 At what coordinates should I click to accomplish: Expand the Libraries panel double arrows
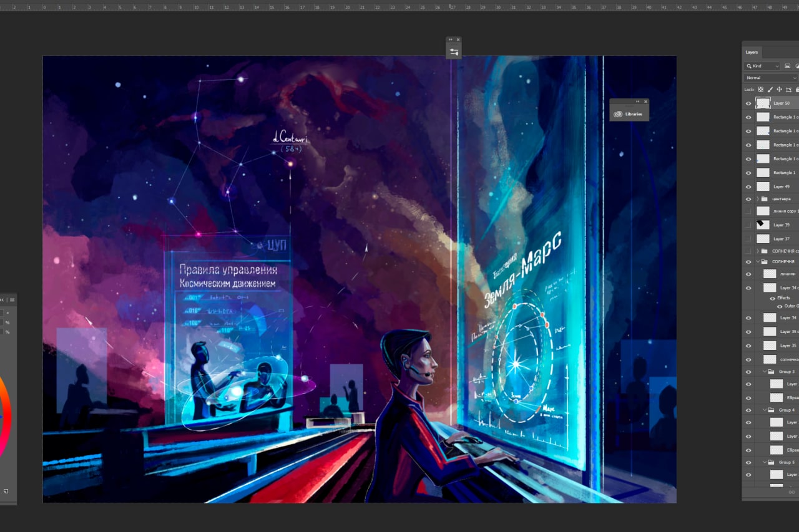pyautogui.click(x=637, y=102)
